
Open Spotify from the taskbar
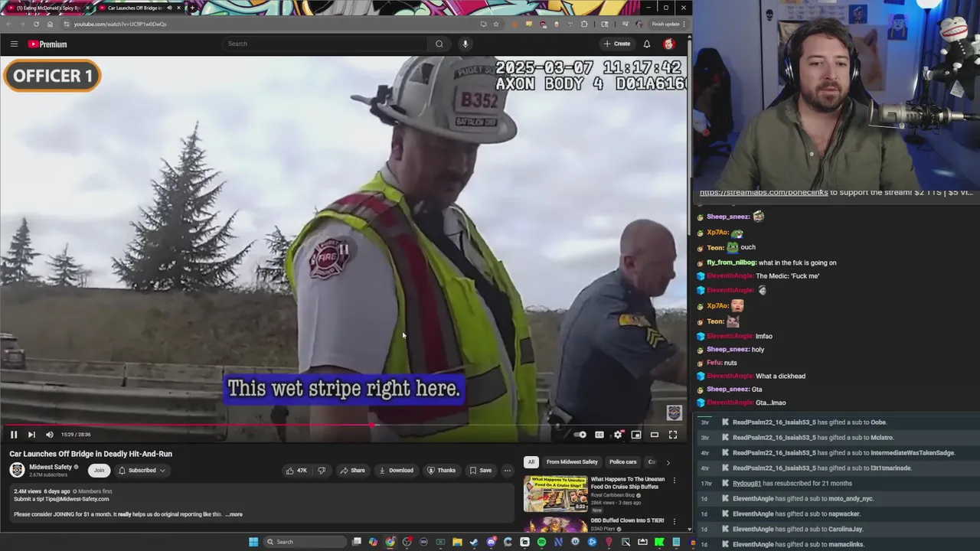pos(541,542)
